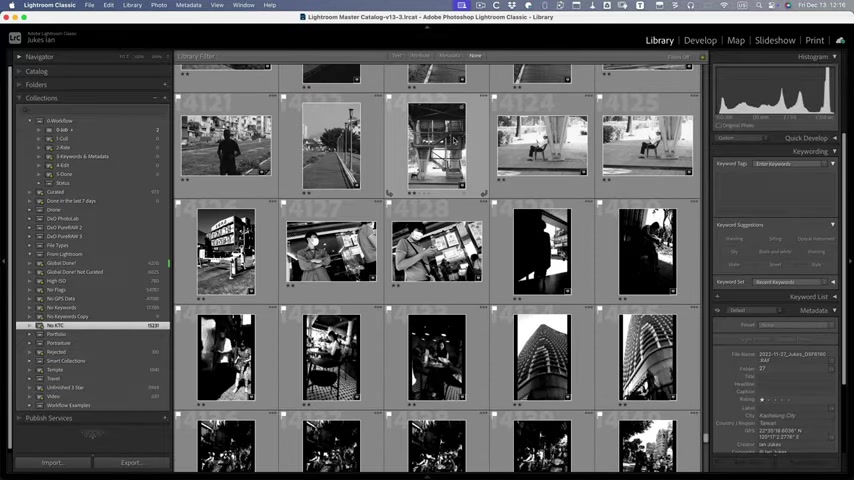Set Navigator zoom to FIT

pyautogui.click(x=124, y=57)
